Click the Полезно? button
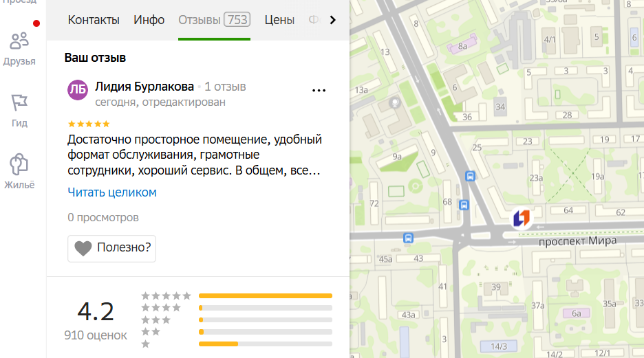This screenshot has height=358, width=644. [x=111, y=248]
